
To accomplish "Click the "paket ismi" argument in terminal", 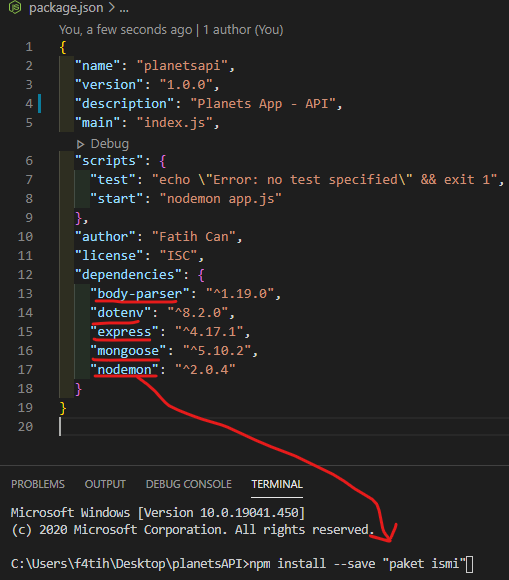I will 424,564.
